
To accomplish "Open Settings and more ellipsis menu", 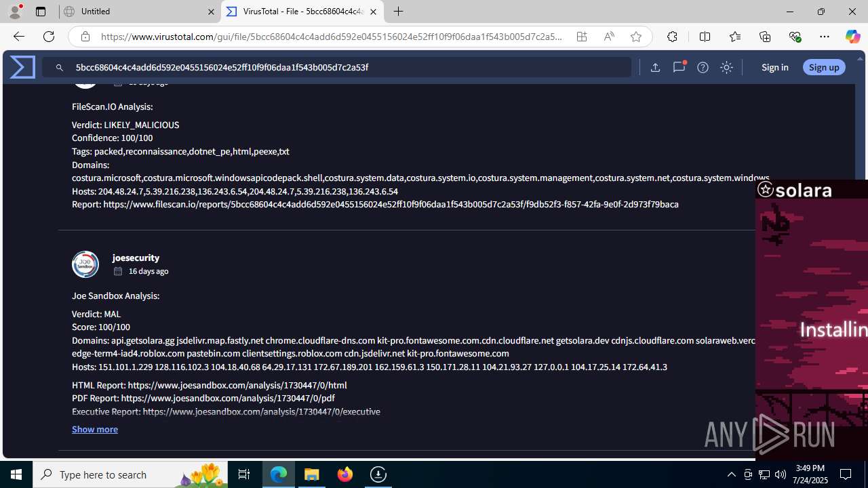I will coord(825,37).
